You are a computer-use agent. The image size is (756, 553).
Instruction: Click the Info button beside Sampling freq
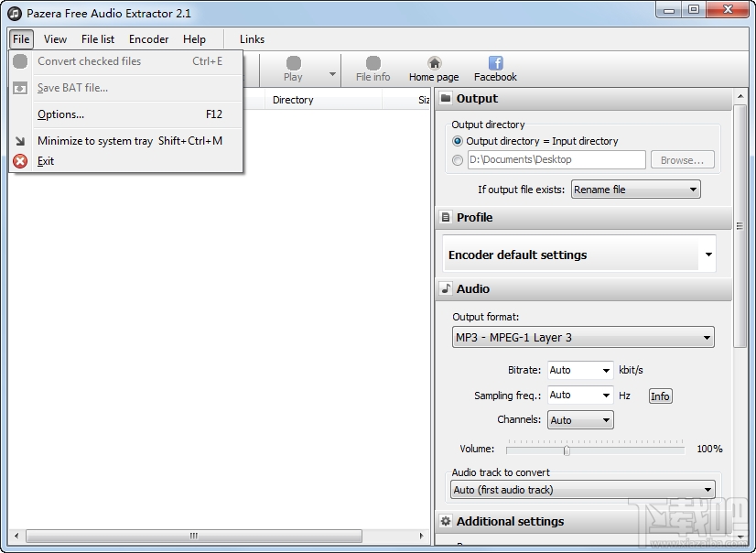coord(660,396)
